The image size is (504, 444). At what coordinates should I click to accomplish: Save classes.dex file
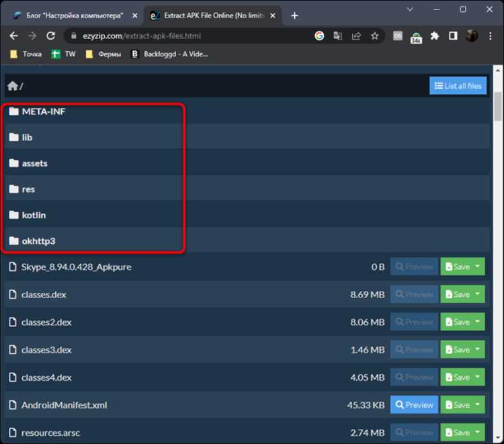point(456,294)
